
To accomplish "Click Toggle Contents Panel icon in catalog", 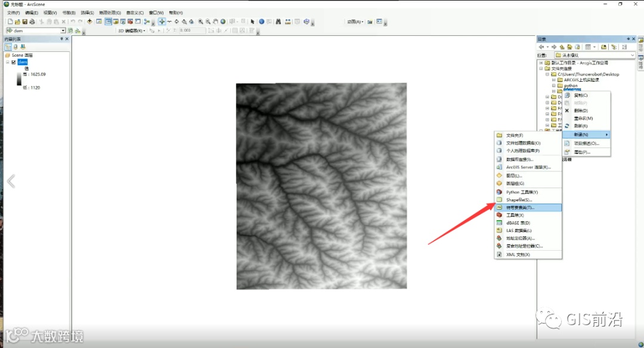I will point(614,47).
